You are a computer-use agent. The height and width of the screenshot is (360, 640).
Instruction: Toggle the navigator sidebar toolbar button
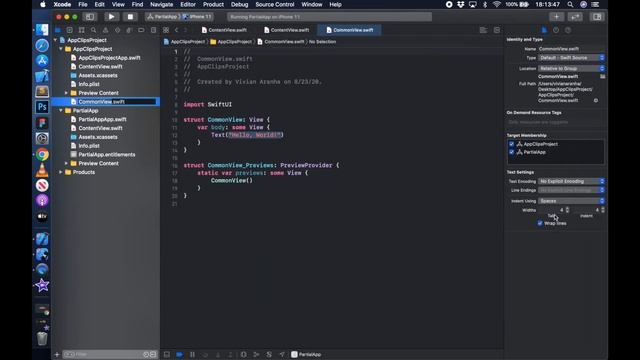pyautogui.click(x=90, y=17)
